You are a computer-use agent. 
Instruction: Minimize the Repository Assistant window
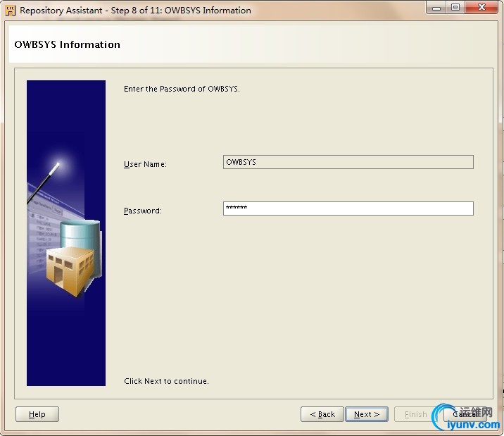[436, 8]
